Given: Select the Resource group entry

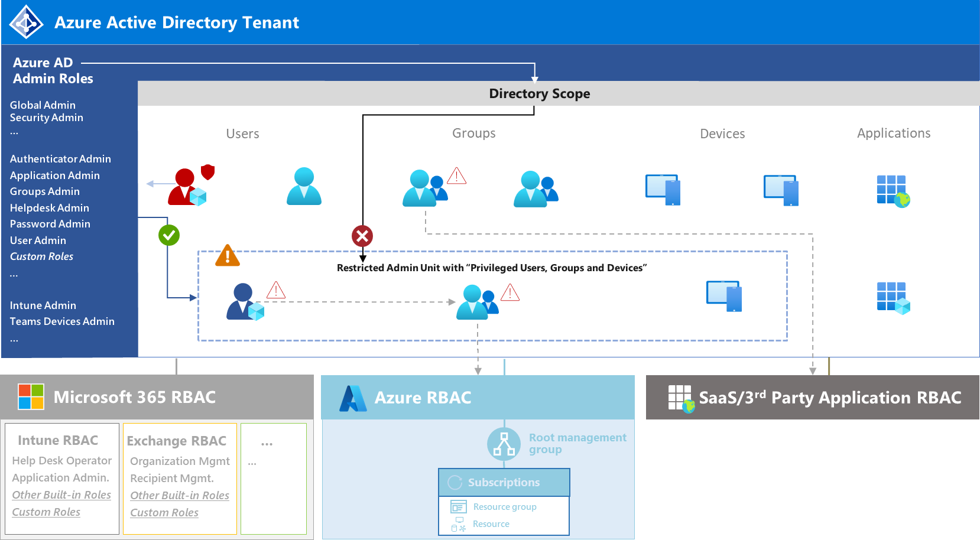Looking at the screenshot, I should pyautogui.click(x=505, y=507).
